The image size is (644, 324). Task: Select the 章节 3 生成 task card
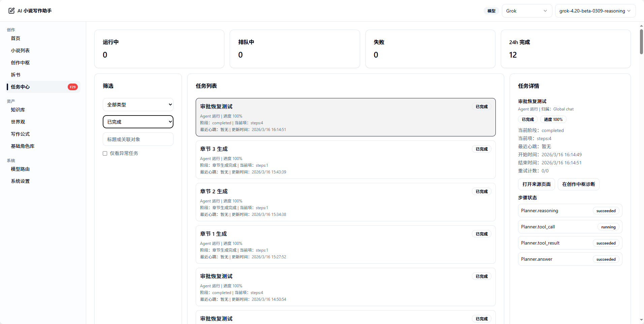(x=346, y=160)
